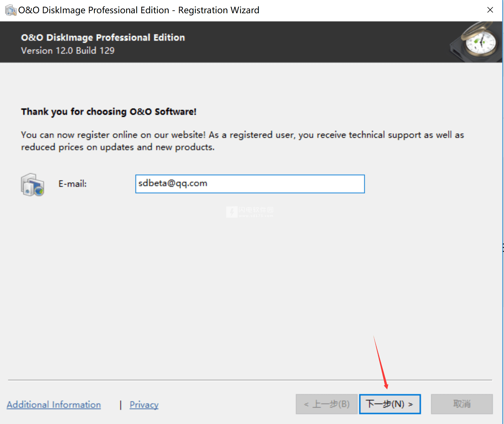Focus the E-mail input field

tap(250, 184)
